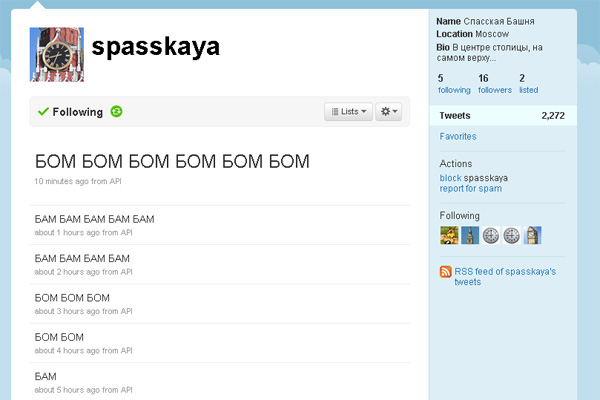Open the first followed avatar with cartoon picture

[x=449, y=235]
